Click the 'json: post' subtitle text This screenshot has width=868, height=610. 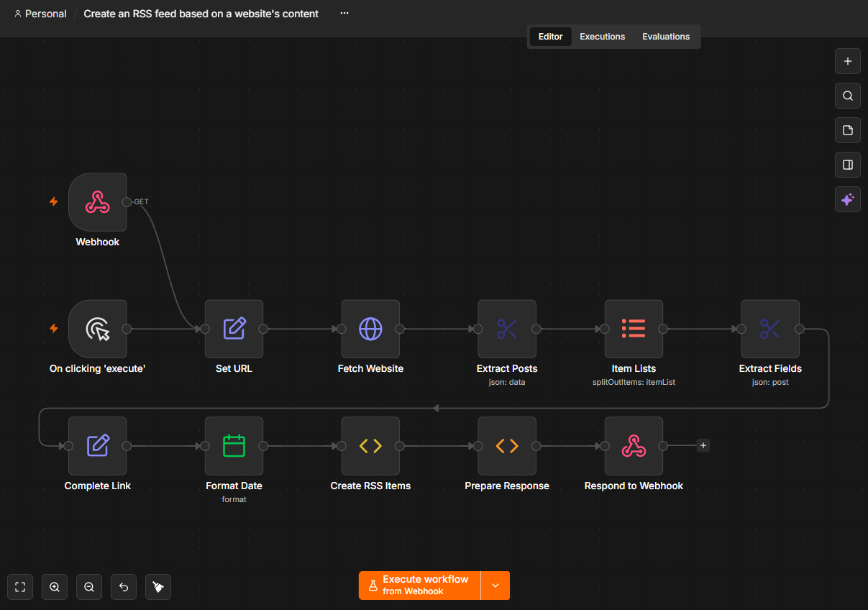[770, 382]
